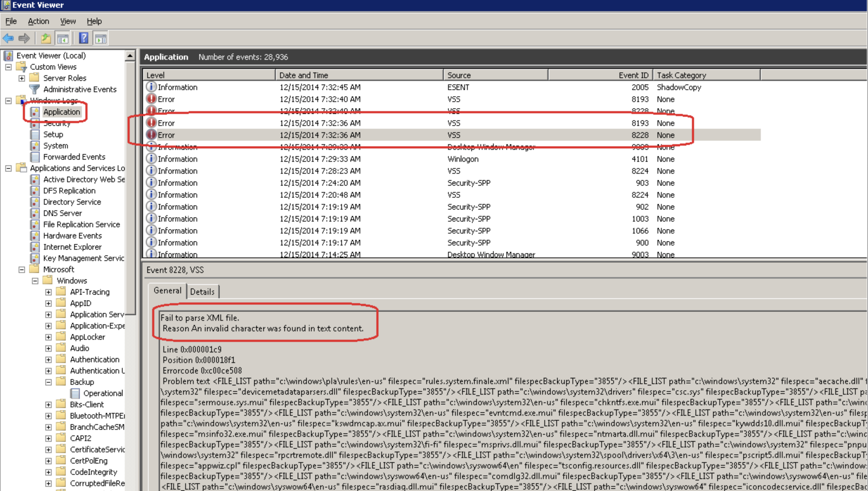The width and height of the screenshot is (868, 491).
Task: Select the Security-SPP 1066 event row
Action: [x=452, y=230]
